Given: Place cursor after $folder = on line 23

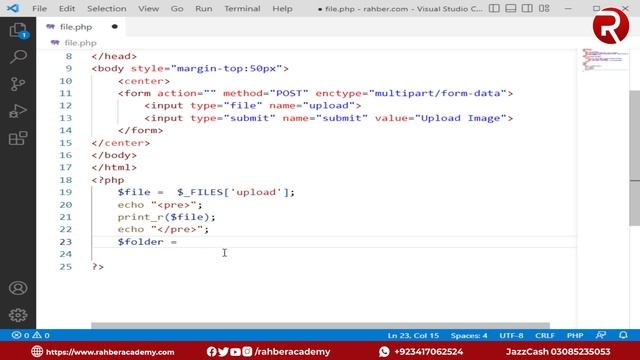Looking at the screenshot, I should (178, 242).
